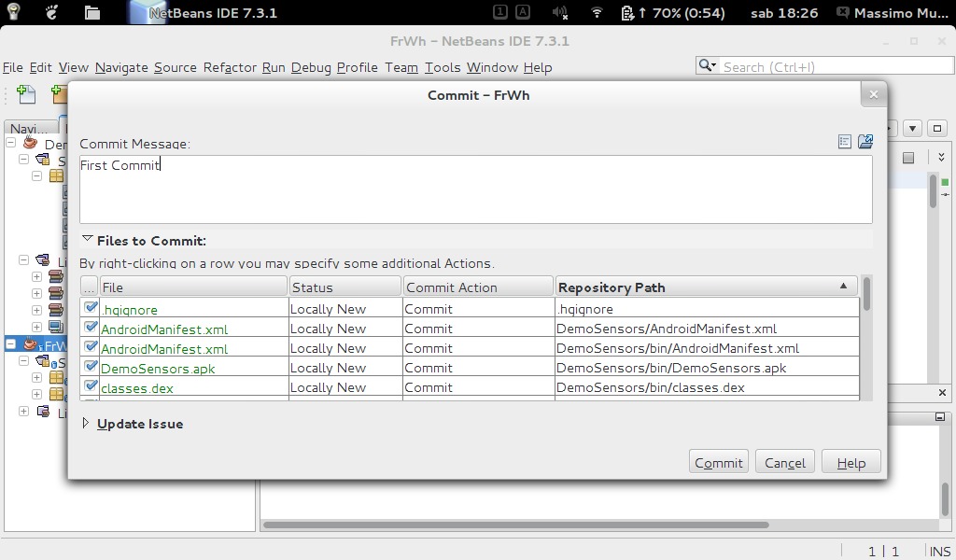Sort by Repository Path column arrow
The height and width of the screenshot is (560, 956).
[x=843, y=286]
